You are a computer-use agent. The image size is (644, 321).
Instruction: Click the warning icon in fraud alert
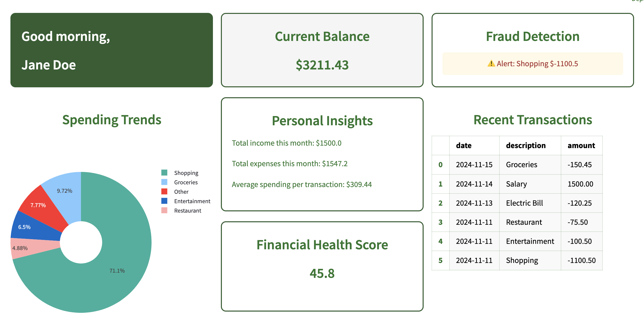click(x=491, y=64)
